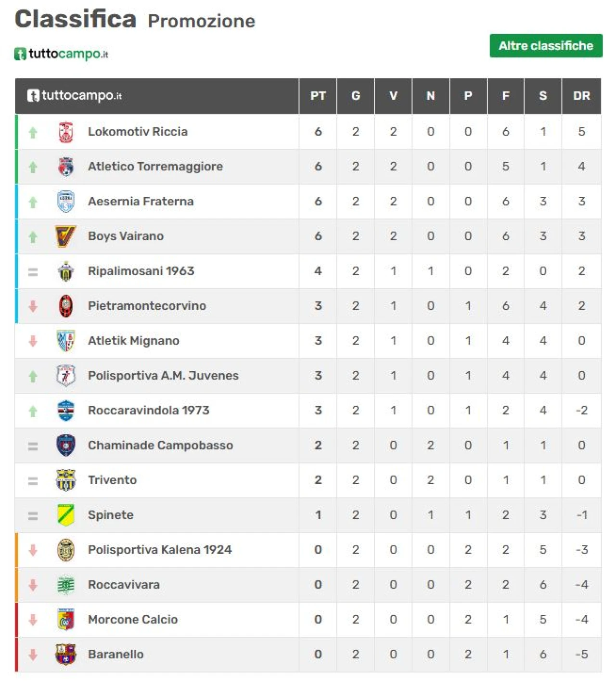Click the Atletico Torremaggiore team crest
The image size is (616, 681).
66,167
